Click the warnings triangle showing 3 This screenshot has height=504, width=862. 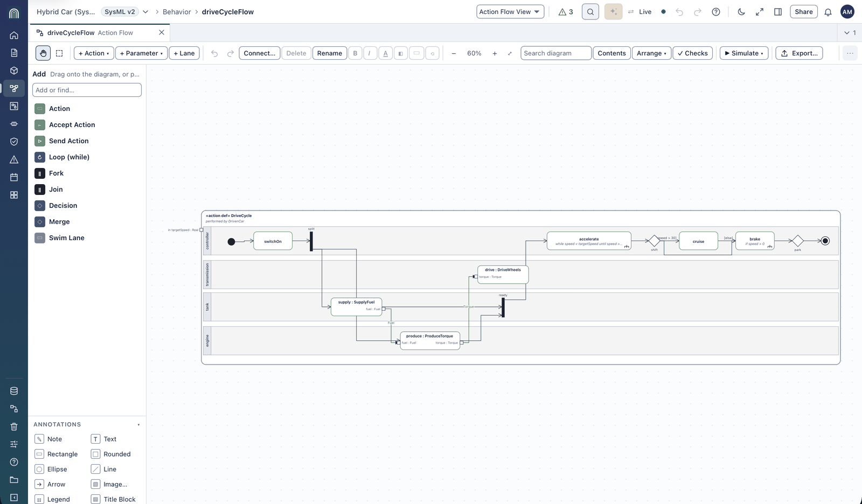(566, 12)
